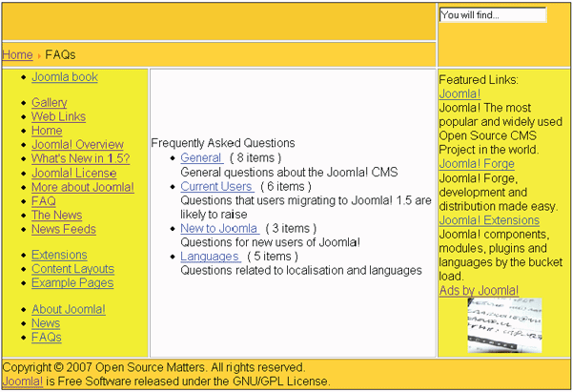Click the '( 8 items )' count text

point(255,158)
